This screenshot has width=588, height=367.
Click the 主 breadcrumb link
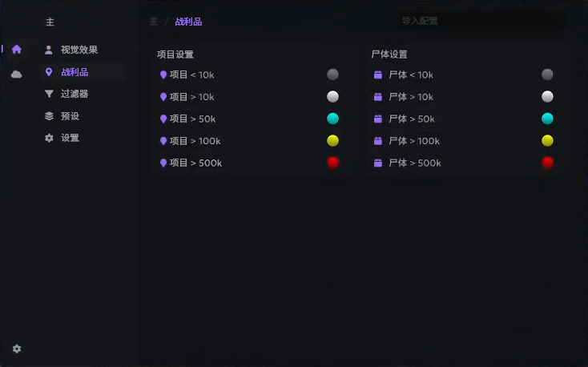153,22
